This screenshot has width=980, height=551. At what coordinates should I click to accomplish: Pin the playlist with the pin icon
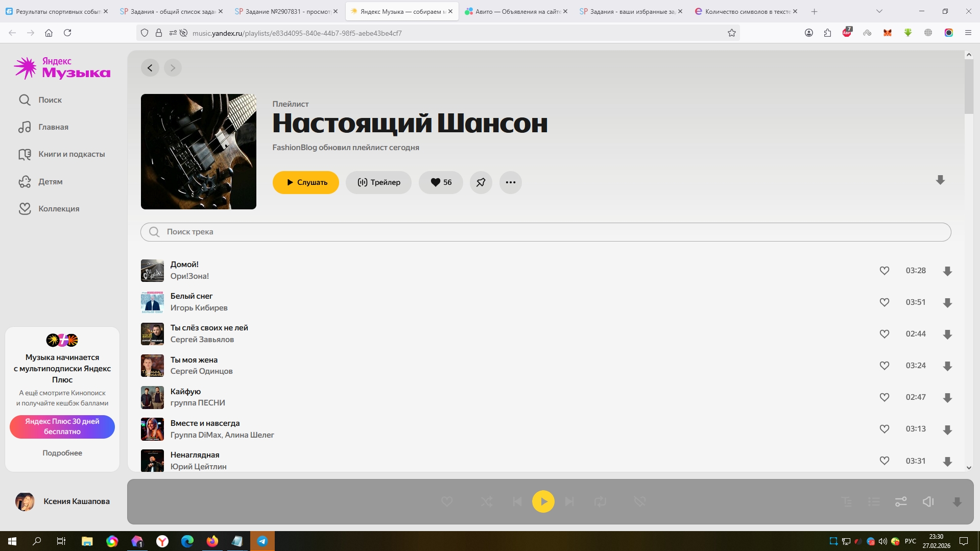(481, 182)
